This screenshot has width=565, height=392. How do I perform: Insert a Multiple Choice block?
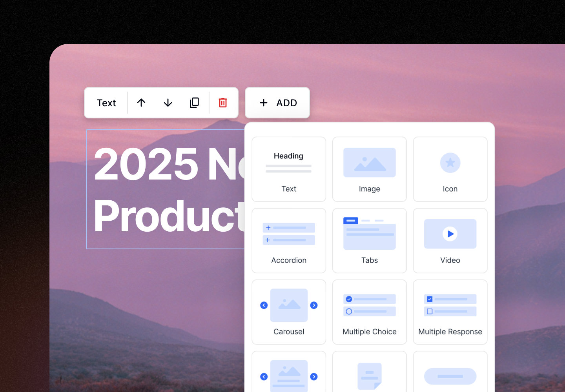370,312
